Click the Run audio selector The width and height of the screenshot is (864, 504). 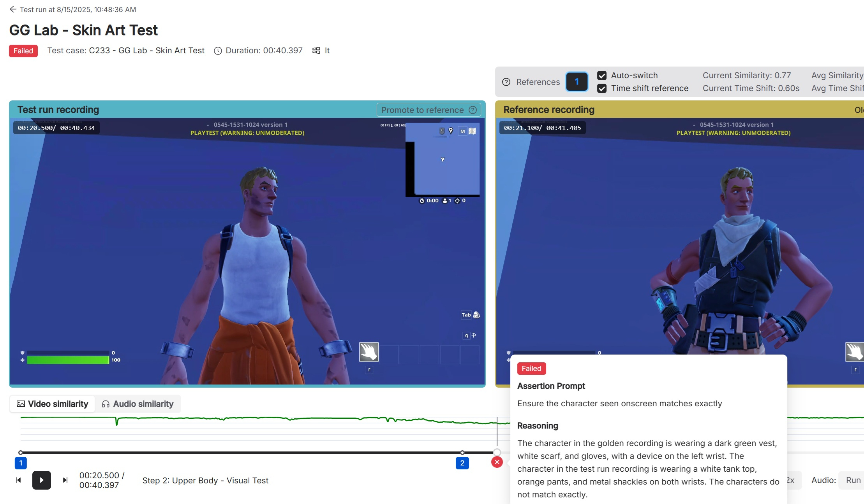point(852,480)
